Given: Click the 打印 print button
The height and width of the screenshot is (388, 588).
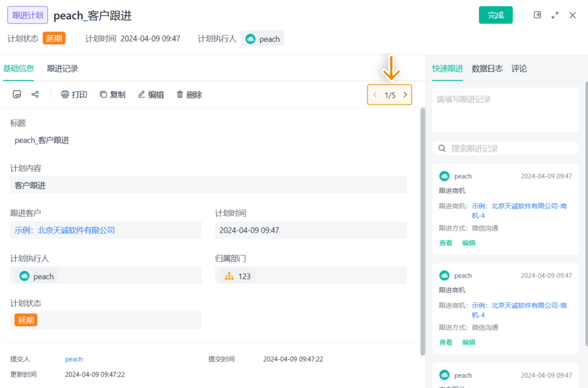Looking at the screenshot, I should tap(74, 95).
